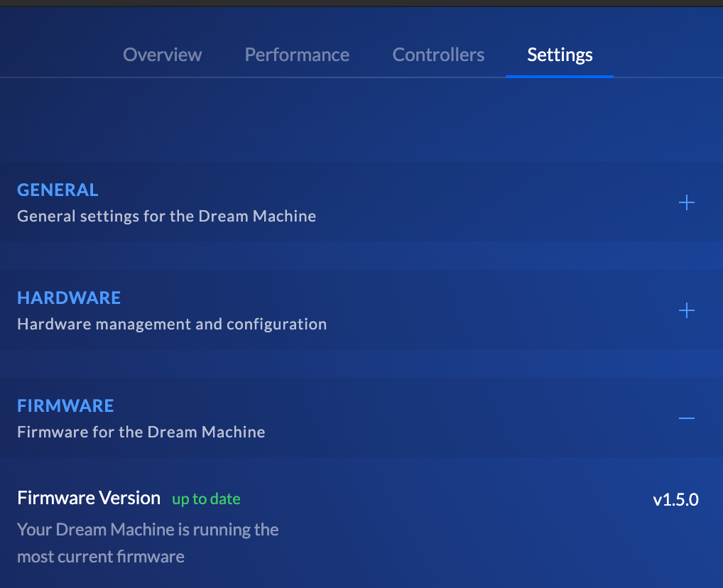Image resolution: width=723 pixels, height=588 pixels.
Task: Click the blue underline beneath Settings tab
Action: (560, 75)
